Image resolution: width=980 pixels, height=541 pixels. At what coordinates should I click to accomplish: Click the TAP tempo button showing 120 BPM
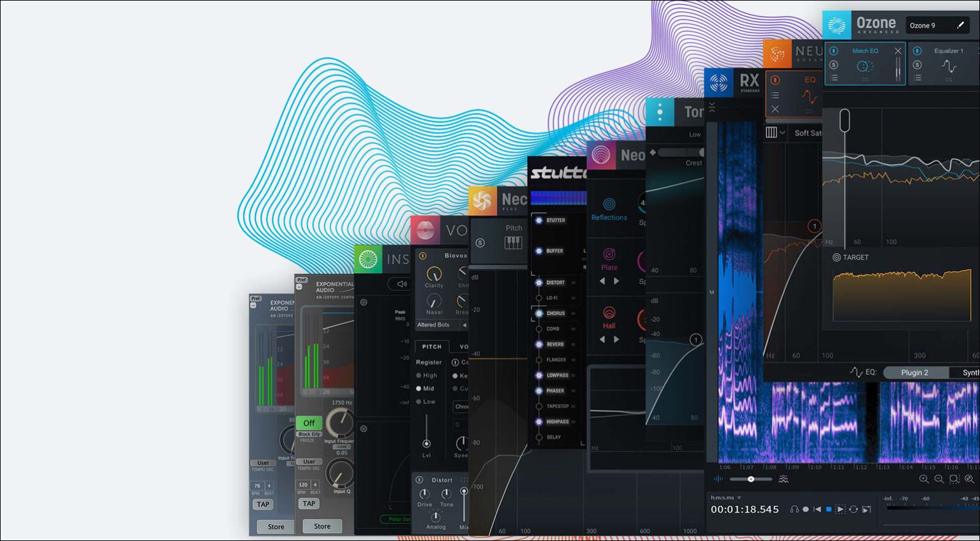pos(309,503)
